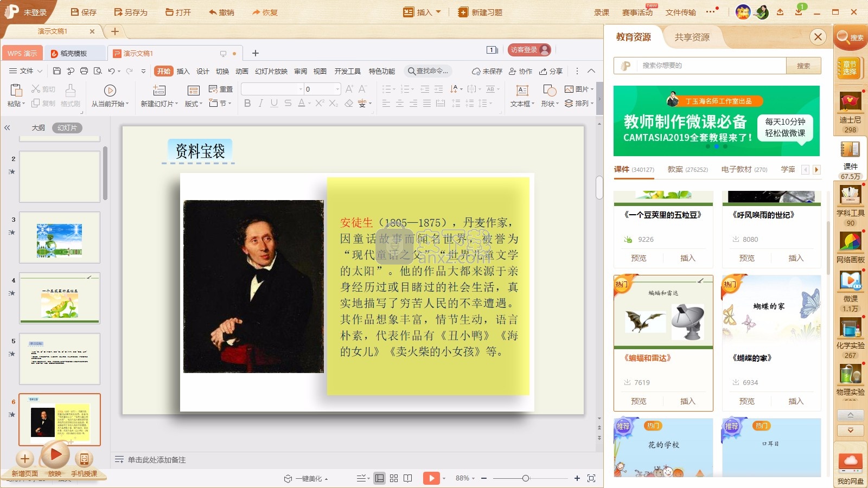Switch to 共享资源 tab
The image size is (868, 488).
[692, 37]
